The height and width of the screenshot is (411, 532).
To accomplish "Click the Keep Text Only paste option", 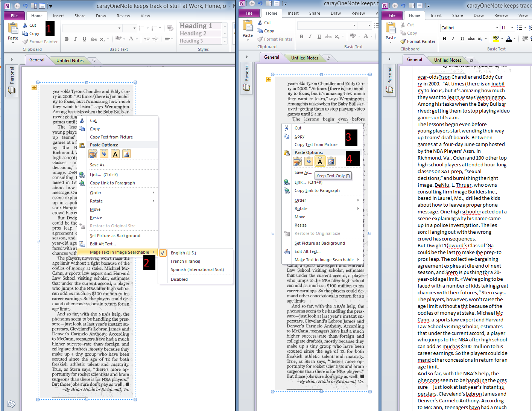I will tap(320, 161).
